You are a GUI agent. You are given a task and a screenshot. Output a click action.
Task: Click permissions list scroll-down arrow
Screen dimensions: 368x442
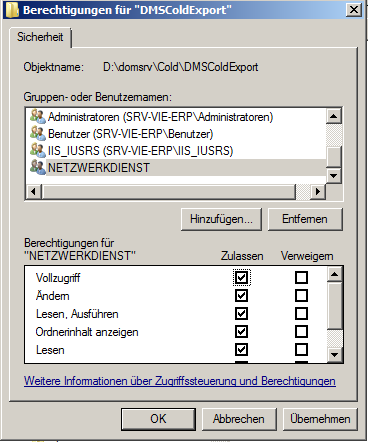coord(334,355)
